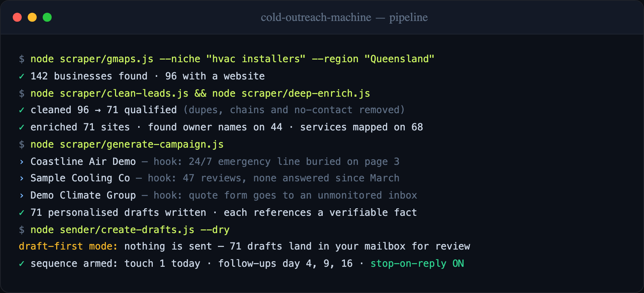Click the text 'each references a verifiable fact'
This screenshot has height=293, width=644.
[x=320, y=212]
